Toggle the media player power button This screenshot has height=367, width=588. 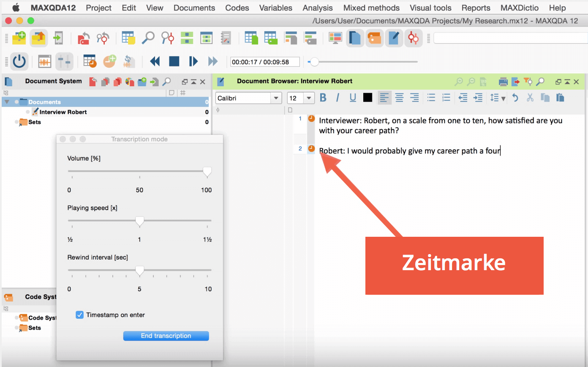[19, 62]
